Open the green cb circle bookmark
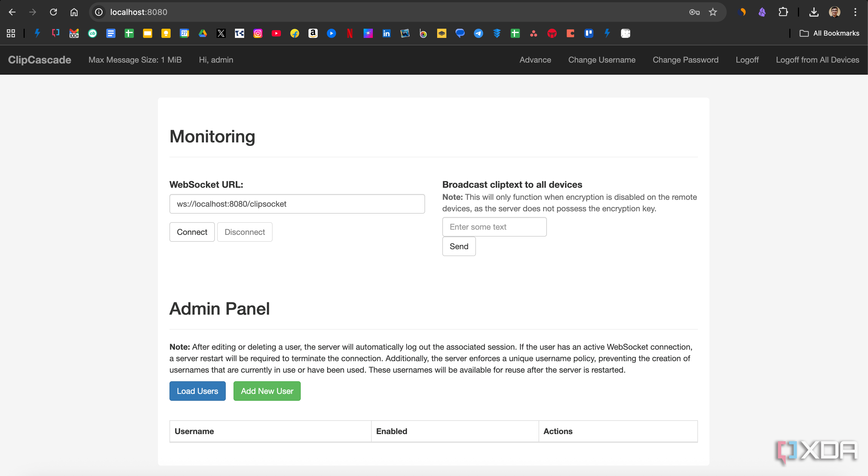Viewport: 868px width, 476px height. [x=92, y=33]
